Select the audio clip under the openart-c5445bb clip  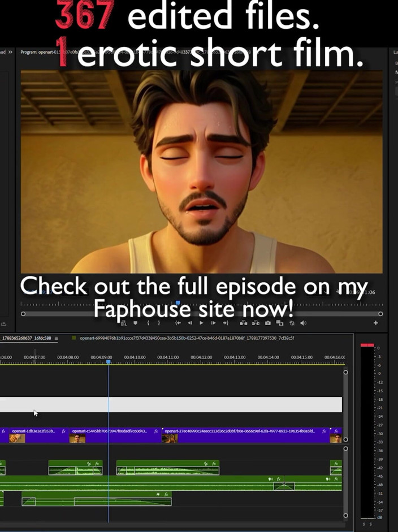click(x=75, y=468)
